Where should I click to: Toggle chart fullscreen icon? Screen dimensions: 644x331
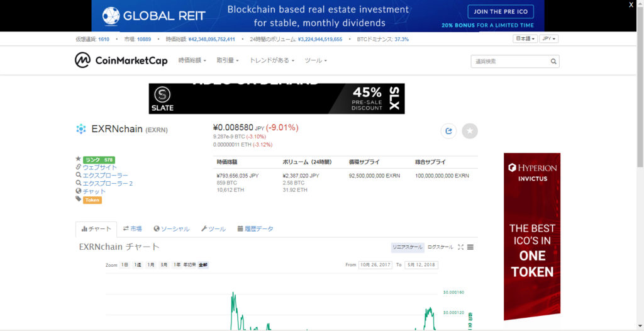click(x=460, y=247)
